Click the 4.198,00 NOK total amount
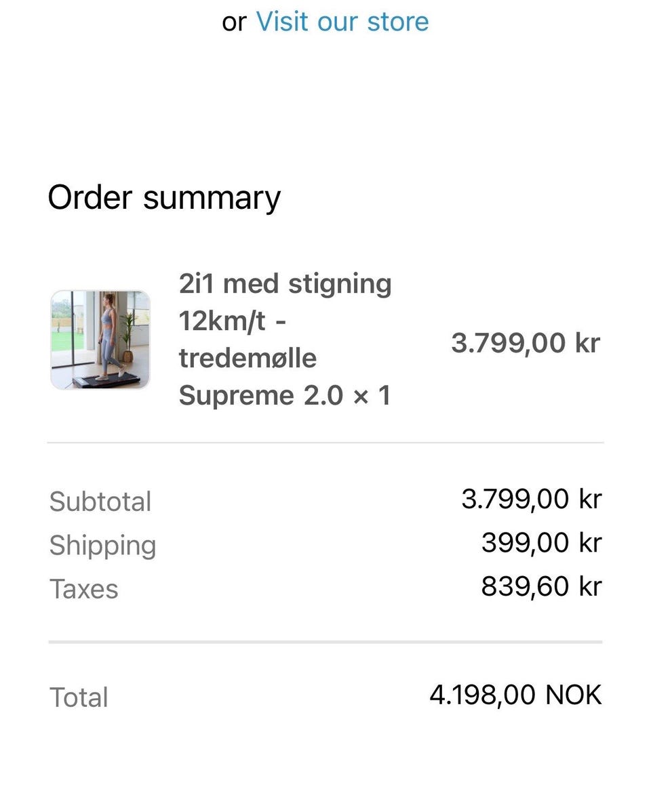 516,695
